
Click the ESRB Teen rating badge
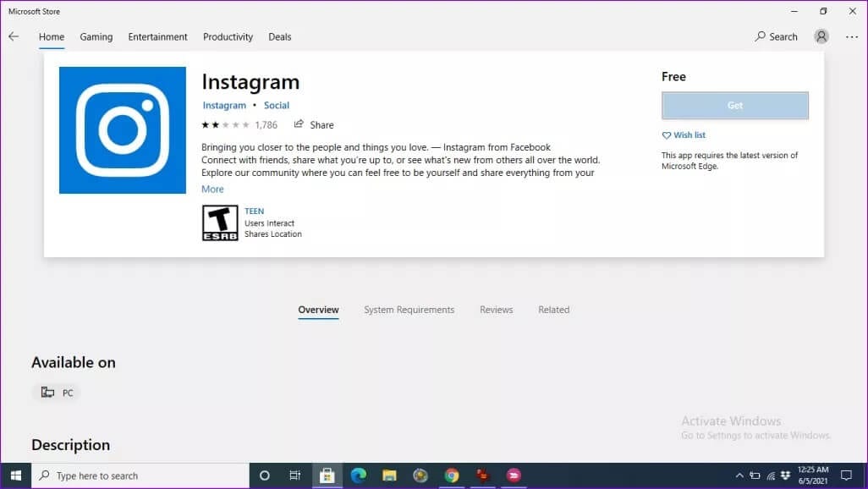tap(220, 223)
